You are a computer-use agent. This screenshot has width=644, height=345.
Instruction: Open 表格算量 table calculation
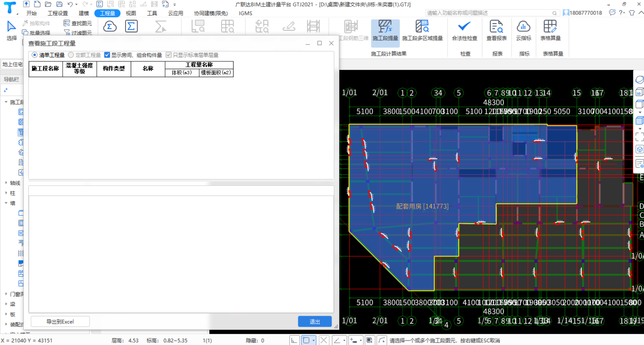[x=550, y=31]
